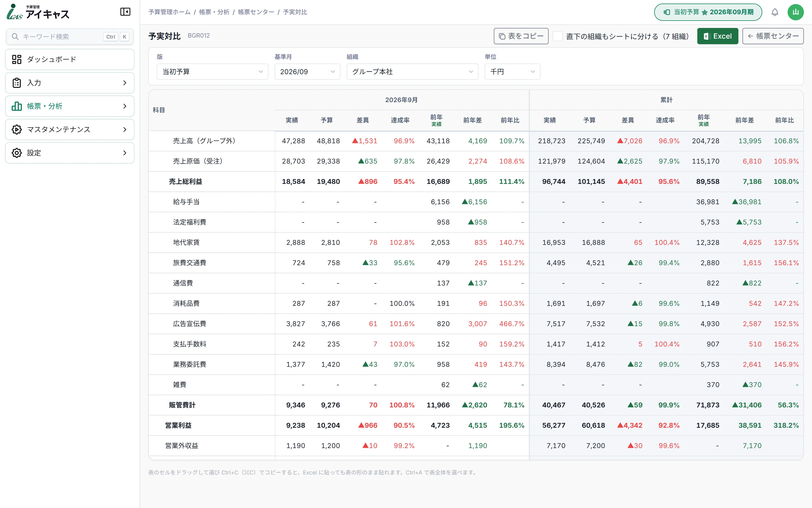Click the 入力 clipboard icon
This screenshot has width=812, height=508.
click(x=17, y=83)
